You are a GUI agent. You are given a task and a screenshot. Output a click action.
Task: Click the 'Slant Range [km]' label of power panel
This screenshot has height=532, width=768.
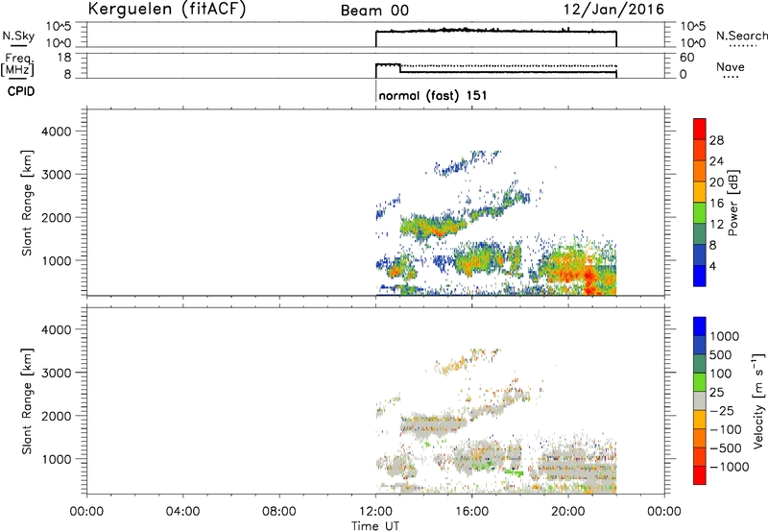27,203
